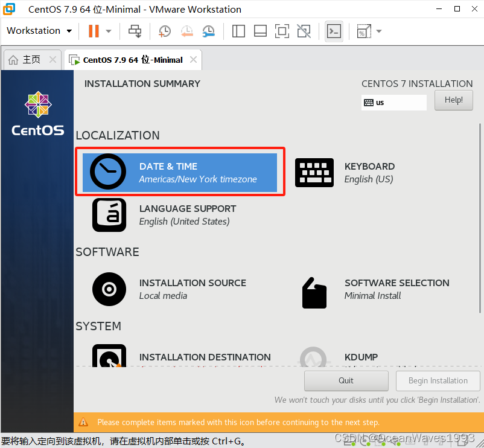The height and width of the screenshot is (448, 484).
Task: Open the Workstation menu
Action: click(x=39, y=31)
